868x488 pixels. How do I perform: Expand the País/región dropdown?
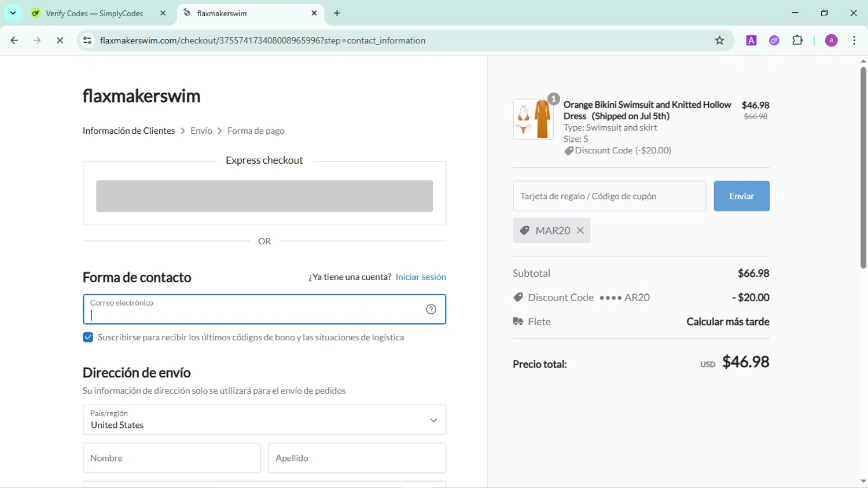264,420
